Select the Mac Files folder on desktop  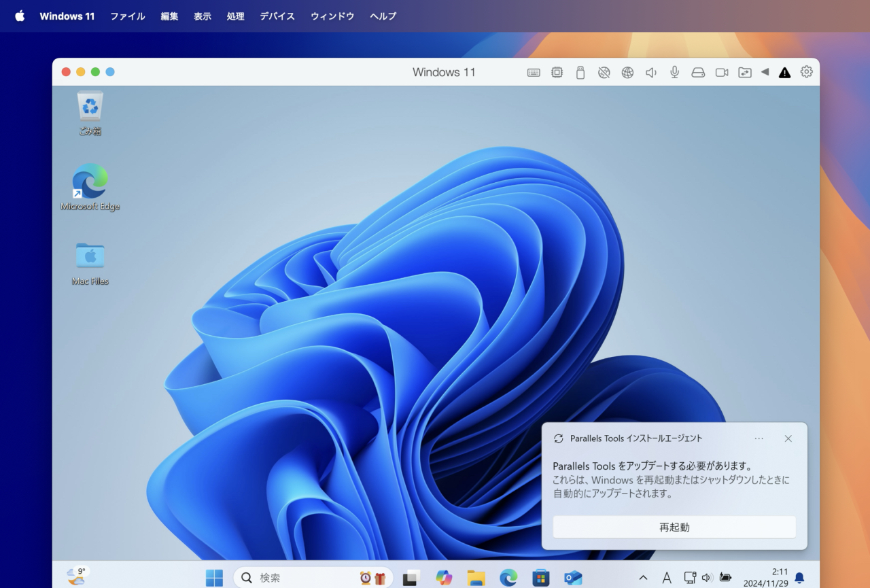click(90, 263)
